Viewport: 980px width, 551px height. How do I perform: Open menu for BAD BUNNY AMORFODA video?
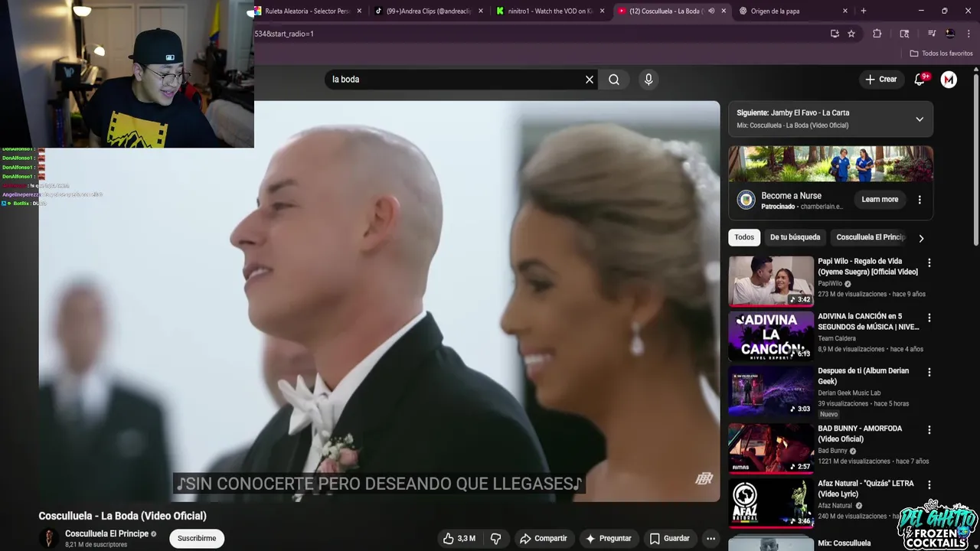929,430
